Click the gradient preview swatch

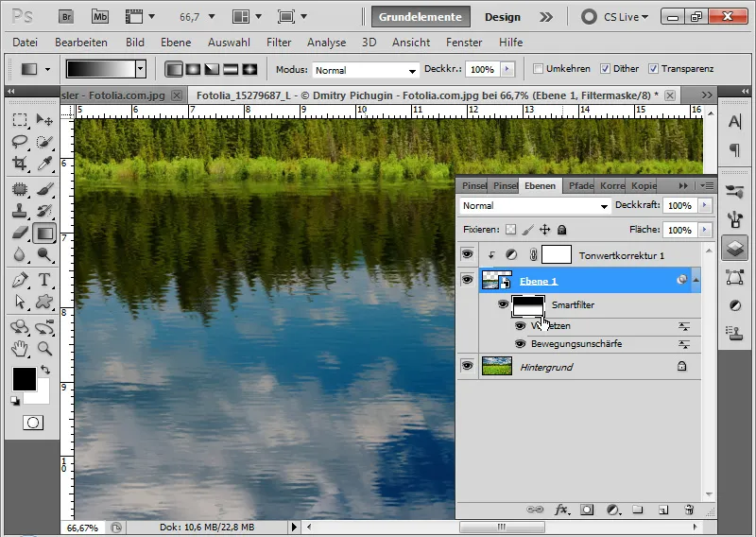click(101, 69)
